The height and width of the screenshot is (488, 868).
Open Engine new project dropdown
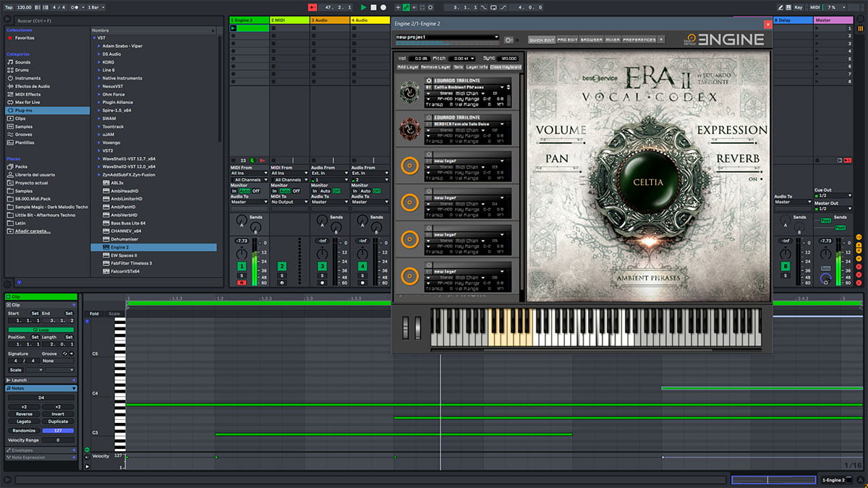click(448, 37)
